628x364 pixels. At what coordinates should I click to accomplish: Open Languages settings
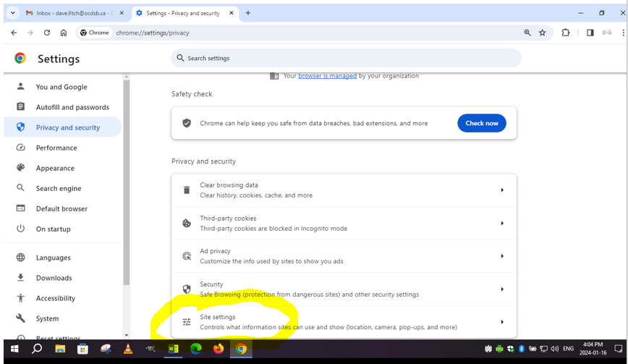click(62, 258)
